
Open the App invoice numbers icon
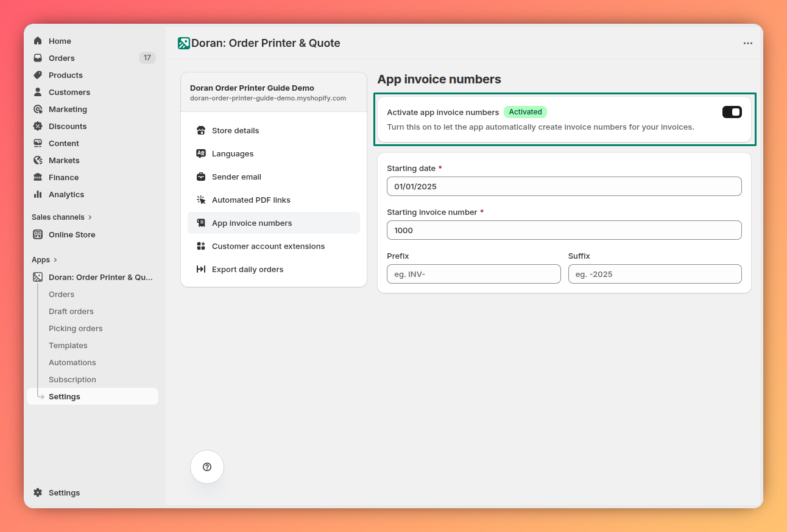[x=201, y=223]
